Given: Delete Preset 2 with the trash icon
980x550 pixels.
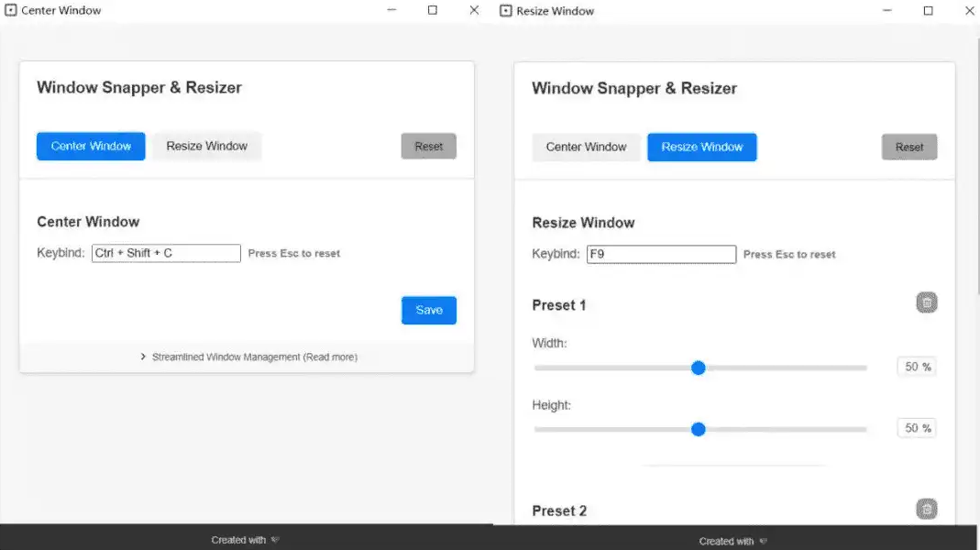Looking at the screenshot, I should [926, 509].
